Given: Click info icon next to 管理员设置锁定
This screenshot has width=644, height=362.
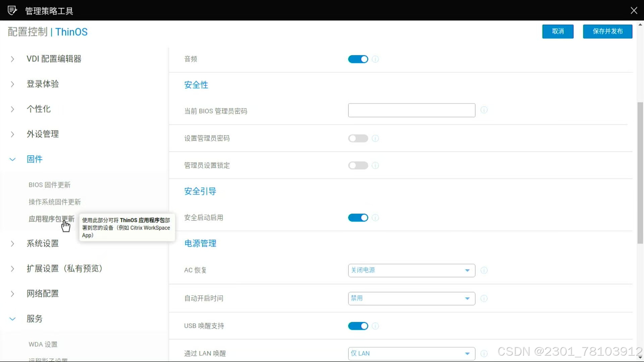Looking at the screenshot, I should (375, 166).
